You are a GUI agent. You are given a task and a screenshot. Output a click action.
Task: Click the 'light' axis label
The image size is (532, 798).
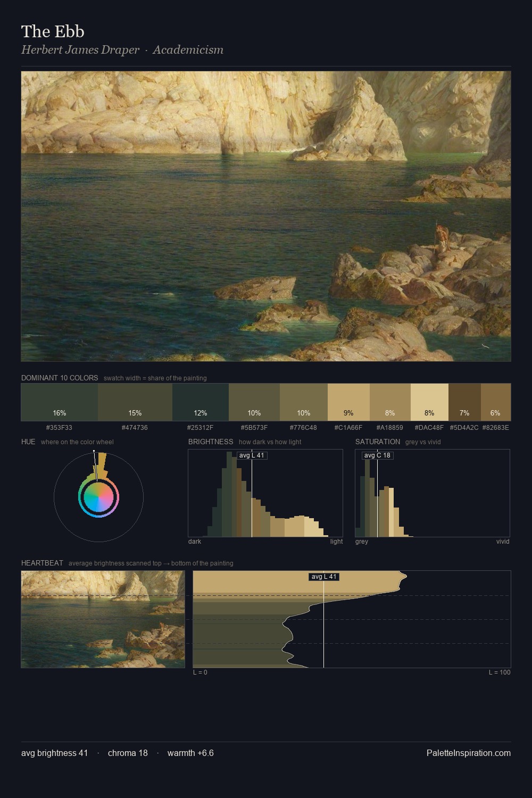click(x=337, y=542)
